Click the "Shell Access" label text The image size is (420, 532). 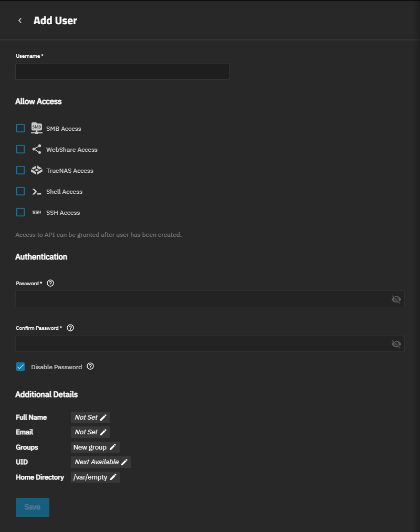point(64,192)
